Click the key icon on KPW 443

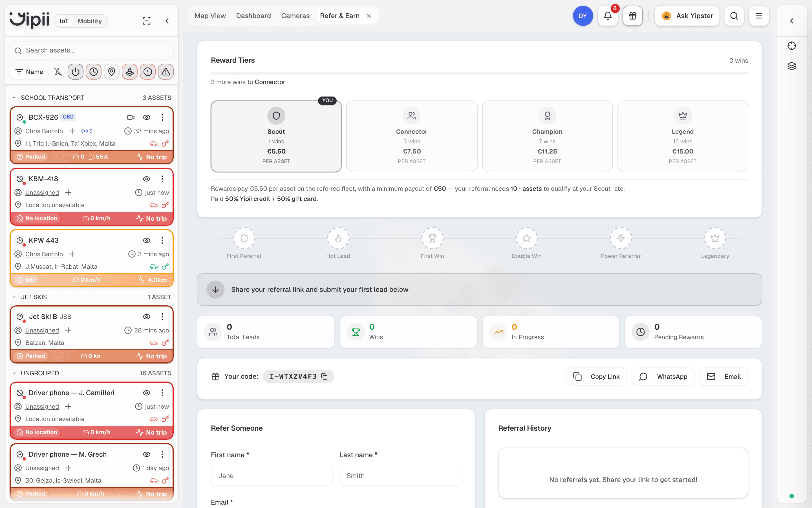pyautogui.click(x=165, y=266)
